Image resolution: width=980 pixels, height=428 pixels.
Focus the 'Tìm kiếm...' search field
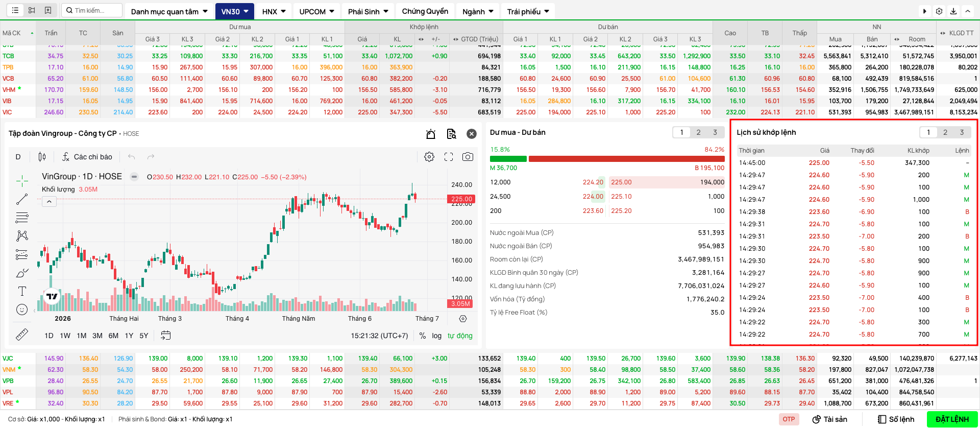[92, 10]
